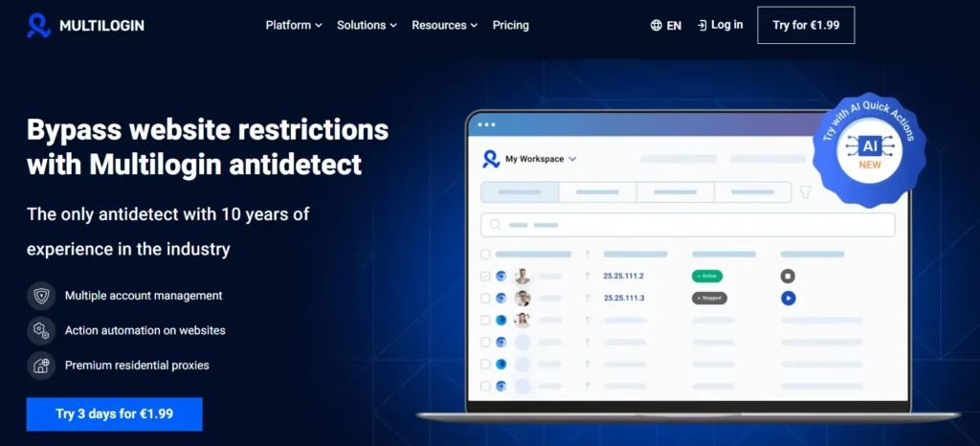The image size is (980, 446).
Task: Click the Log in link
Action: pos(720,25)
